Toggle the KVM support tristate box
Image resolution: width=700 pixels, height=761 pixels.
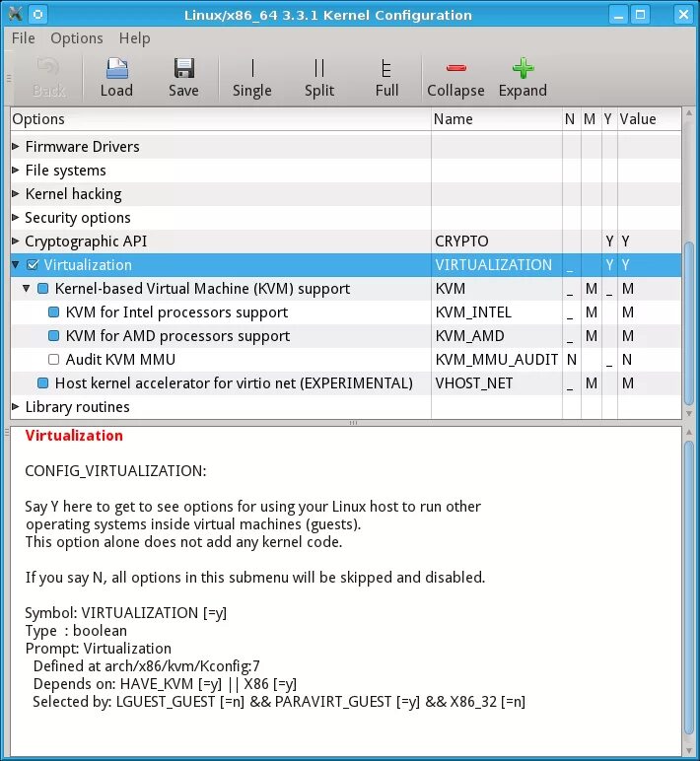43,288
